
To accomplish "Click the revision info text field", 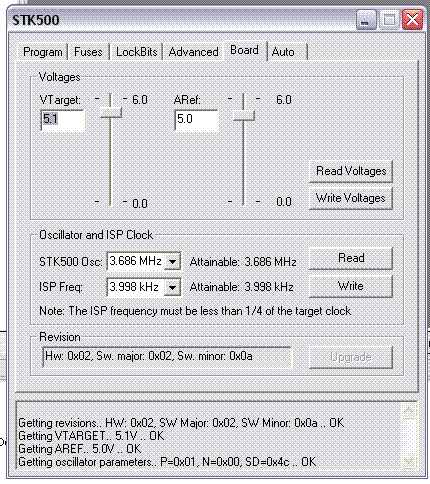I will pyautogui.click(x=167, y=357).
